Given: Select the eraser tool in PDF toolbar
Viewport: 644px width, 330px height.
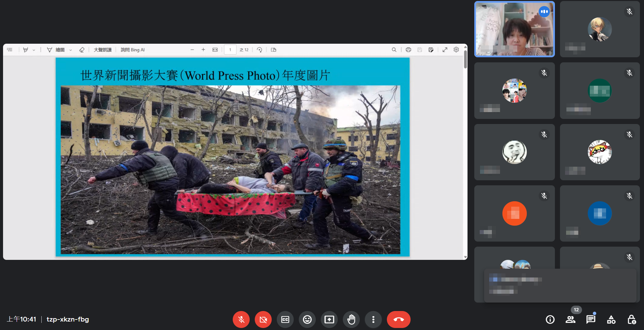Looking at the screenshot, I should [82, 50].
